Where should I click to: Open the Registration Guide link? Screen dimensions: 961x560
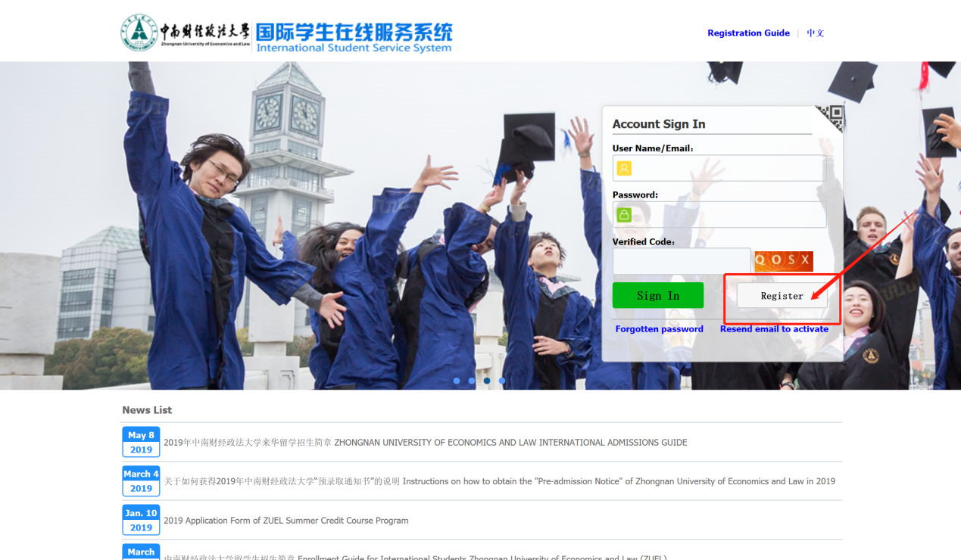748,33
